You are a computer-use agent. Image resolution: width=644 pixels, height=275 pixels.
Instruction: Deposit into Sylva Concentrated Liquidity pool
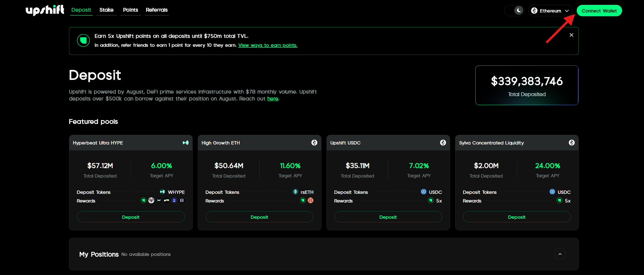(x=517, y=217)
